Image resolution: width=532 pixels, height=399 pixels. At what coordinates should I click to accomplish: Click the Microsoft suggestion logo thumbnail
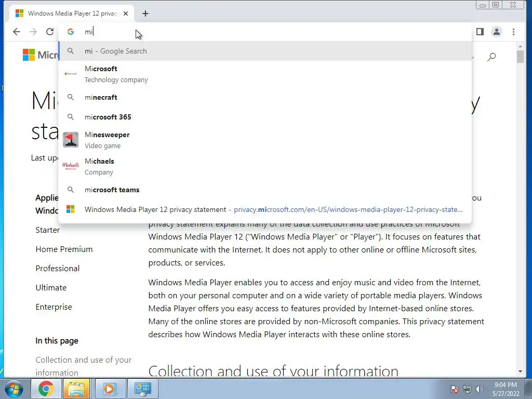71,74
